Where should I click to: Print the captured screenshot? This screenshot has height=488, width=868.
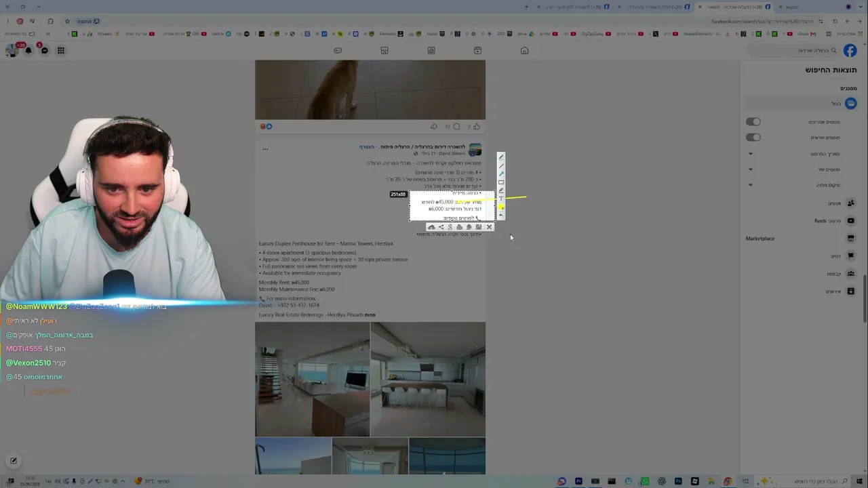(460, 227)
